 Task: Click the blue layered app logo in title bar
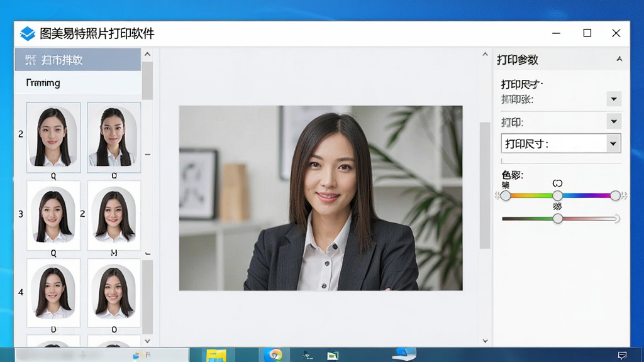point(28,33)
